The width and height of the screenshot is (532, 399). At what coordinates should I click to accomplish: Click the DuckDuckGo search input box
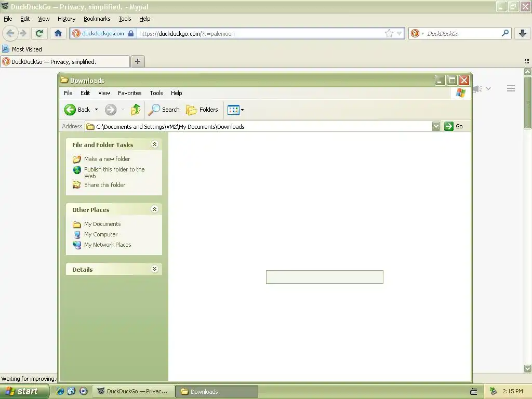tap(462, 34)
